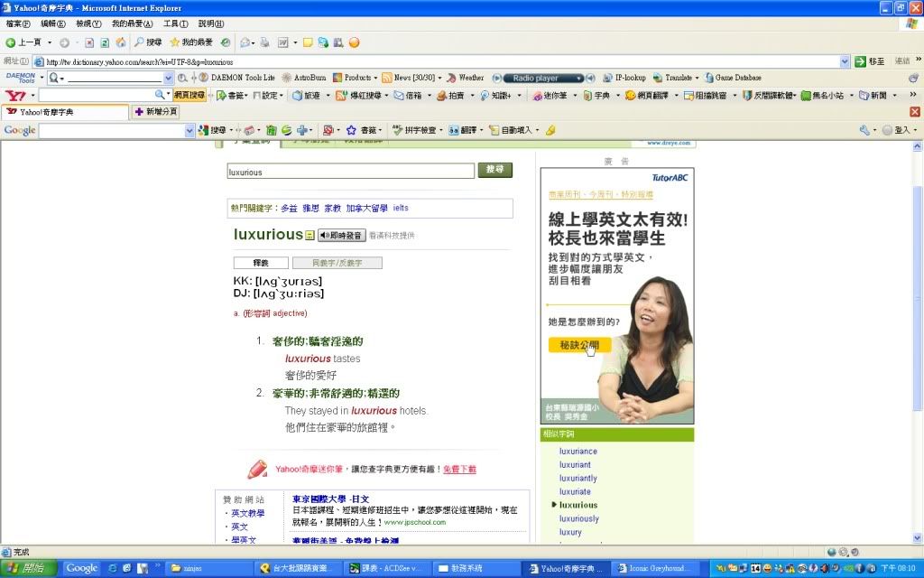Expand the Google toolbar search dropdown

click(x=189, y=131)
